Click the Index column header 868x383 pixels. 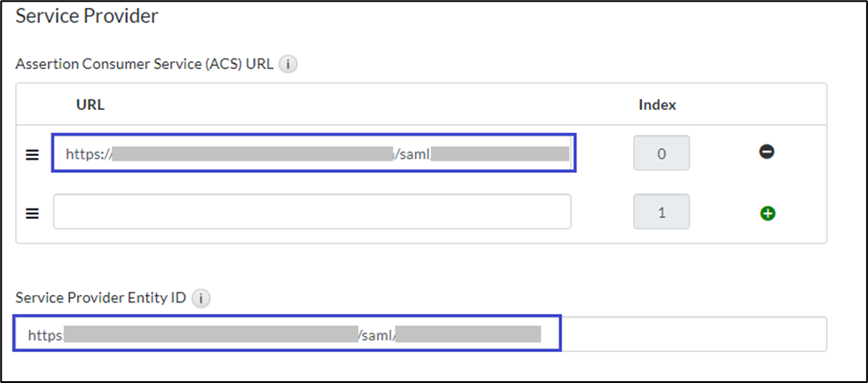[x=657, y=105]
